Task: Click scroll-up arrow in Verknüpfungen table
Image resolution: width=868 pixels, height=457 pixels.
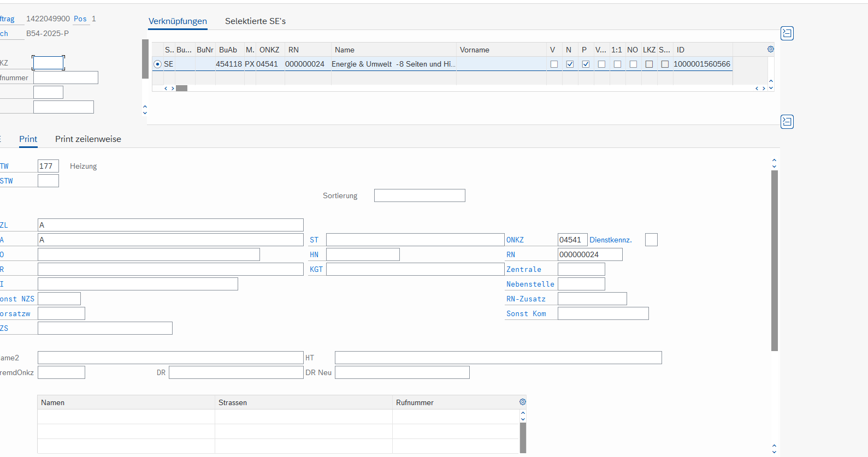Action: [771, 81]
